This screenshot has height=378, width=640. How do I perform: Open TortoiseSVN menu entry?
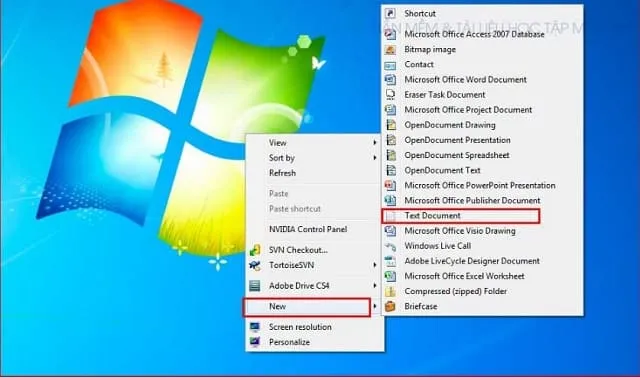[313, 265]
